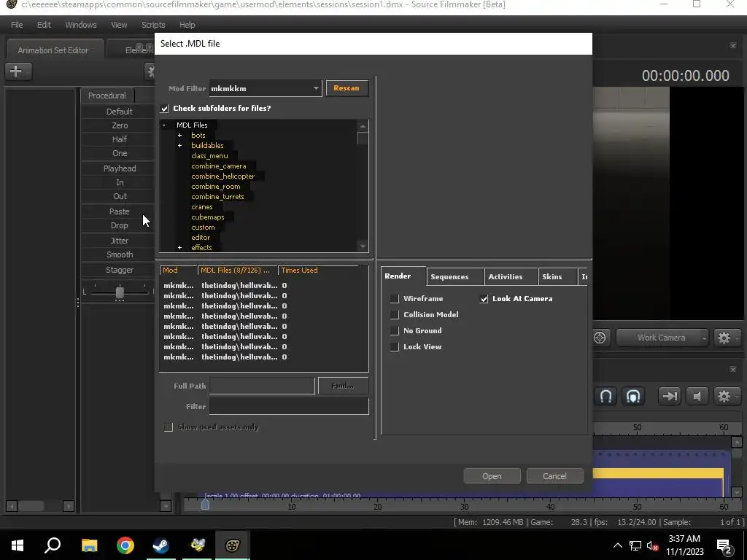Apply the Jitter procedural preset
747x560 pixels.
tap(120, 241)
